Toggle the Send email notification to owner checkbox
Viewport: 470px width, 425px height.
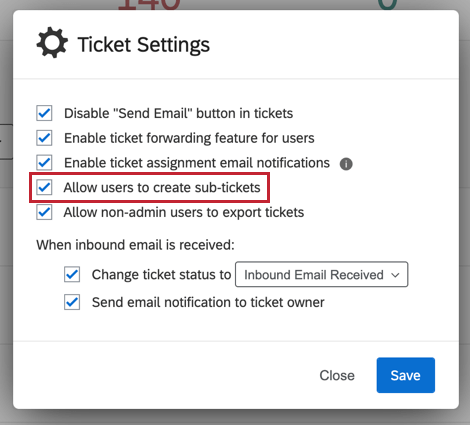click(72, 302)
